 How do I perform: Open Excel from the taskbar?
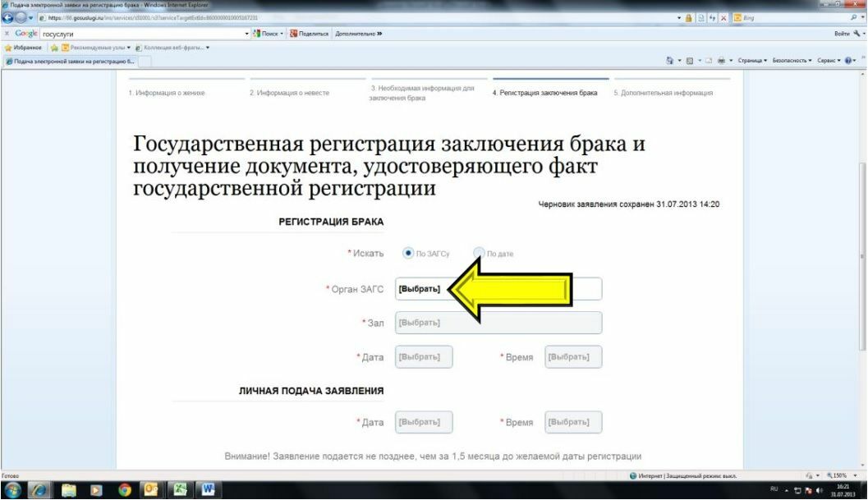click(x=179, y=490)
